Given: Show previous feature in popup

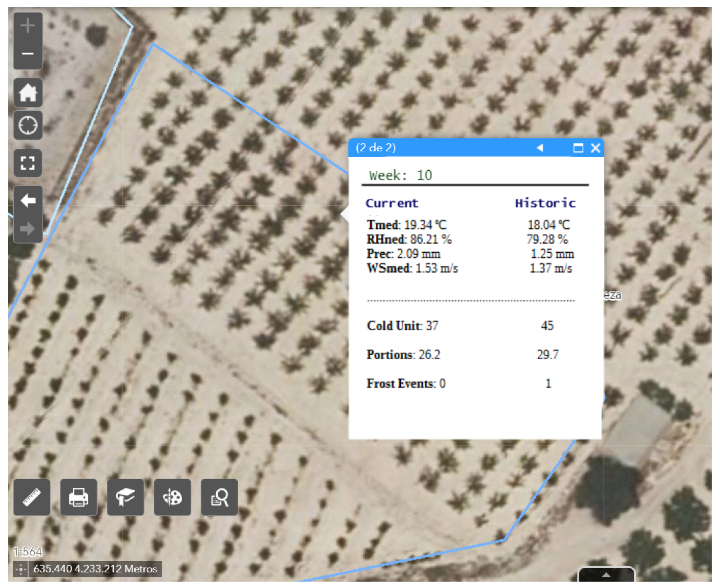Looking at the screenshot, I should pyautogui.click(x=540, y=148).
